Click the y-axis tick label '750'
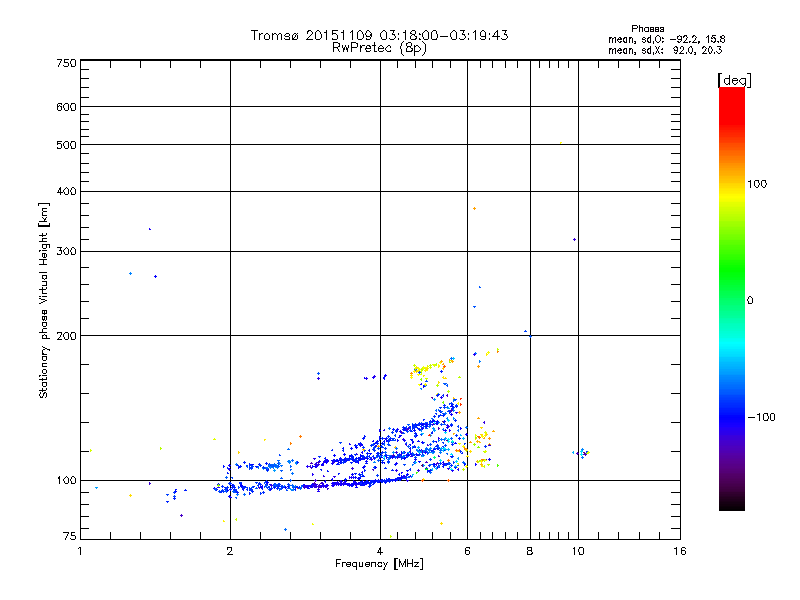This screenshot has width=800, height=600. (x=66, y=63)
